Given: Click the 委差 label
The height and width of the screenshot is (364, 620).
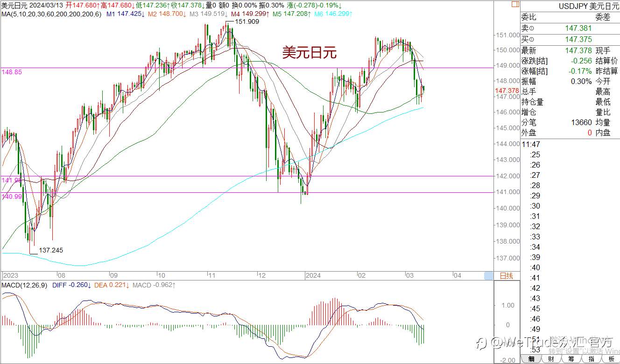Looking at the screenshot, I should tap(602, 17).
